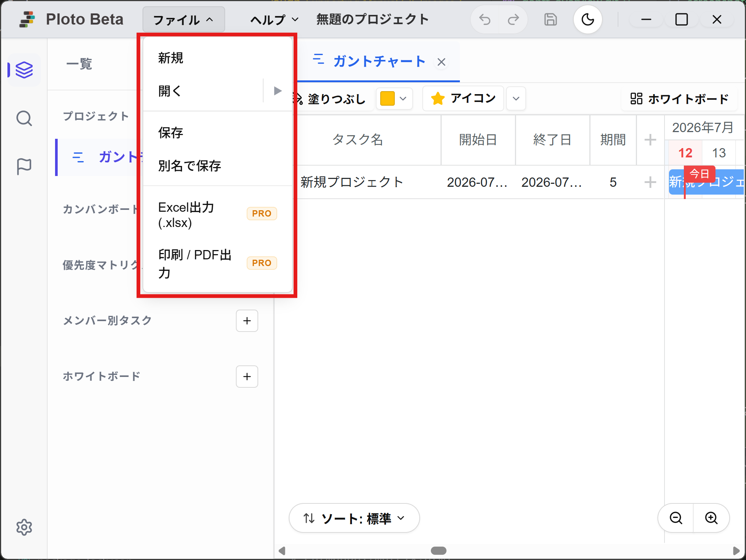Add a new メンバー別タスク item
Screen dimensions: 746x560
pyautogui.click(x=247, y=321)
